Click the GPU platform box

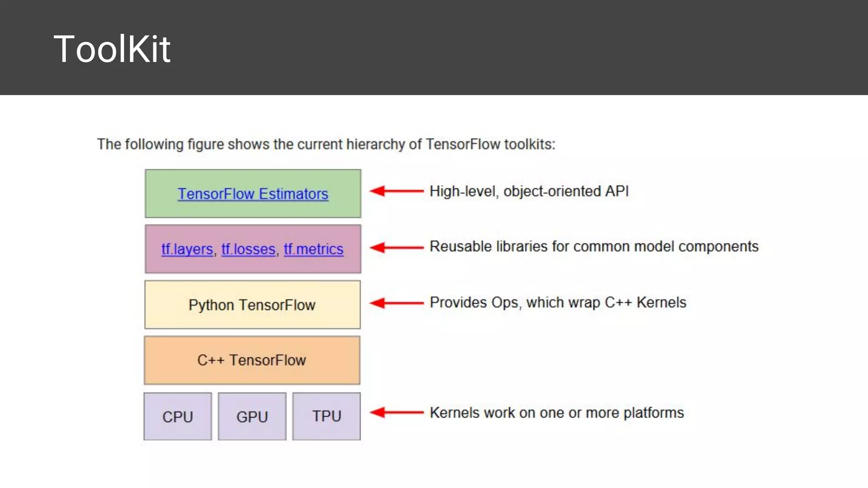click(252, 417)
